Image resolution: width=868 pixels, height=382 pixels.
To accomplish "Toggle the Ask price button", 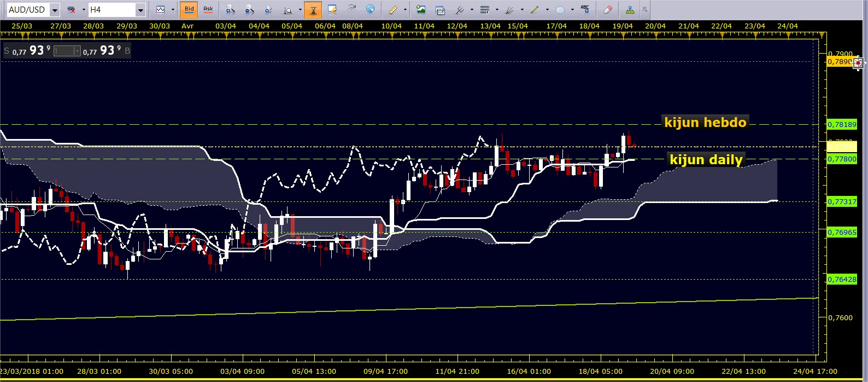I will pos(208,10).
